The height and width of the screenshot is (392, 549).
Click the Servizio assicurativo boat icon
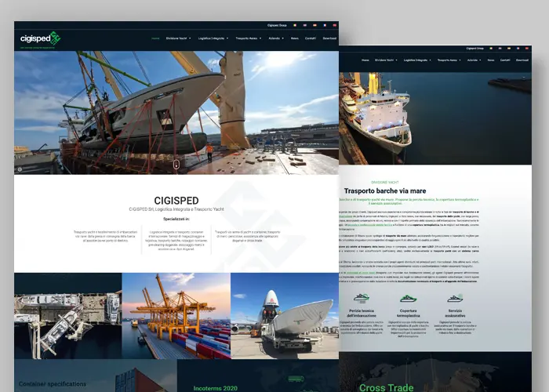click(455, 298)
